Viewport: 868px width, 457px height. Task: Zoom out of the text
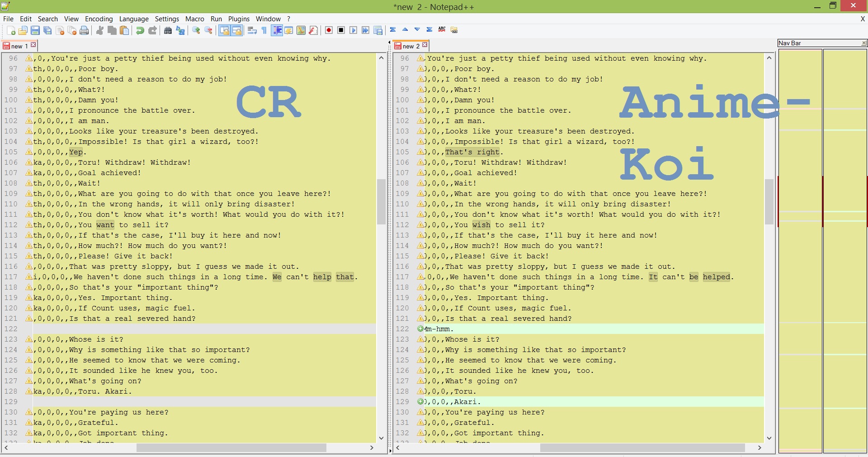click(208, 30)
